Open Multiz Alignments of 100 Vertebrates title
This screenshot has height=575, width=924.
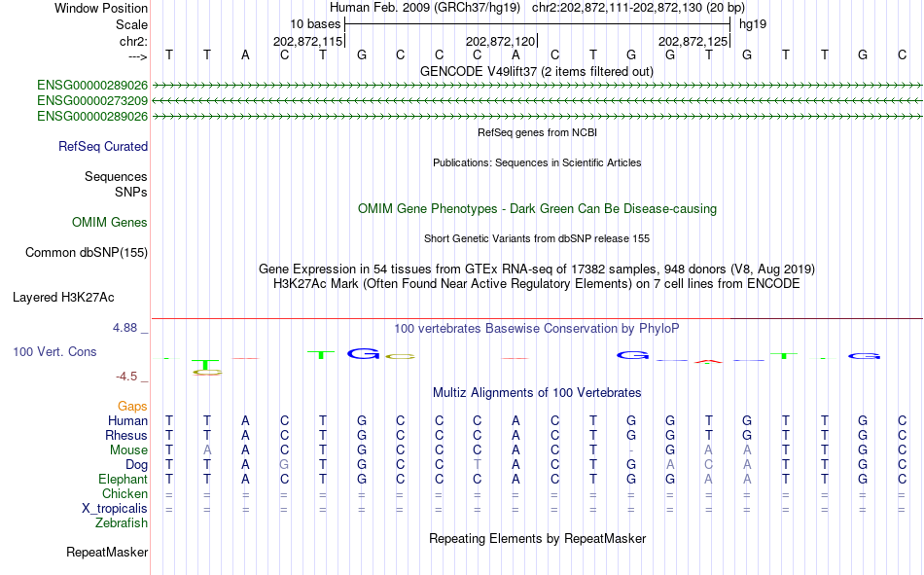point(537,393)
